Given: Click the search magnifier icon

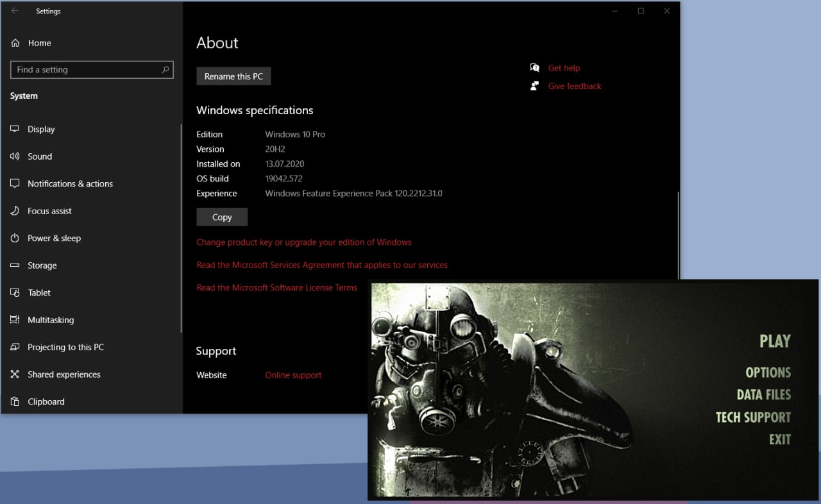Looking at the screenshot, I should pyautogui.click(x=165, y=69).
